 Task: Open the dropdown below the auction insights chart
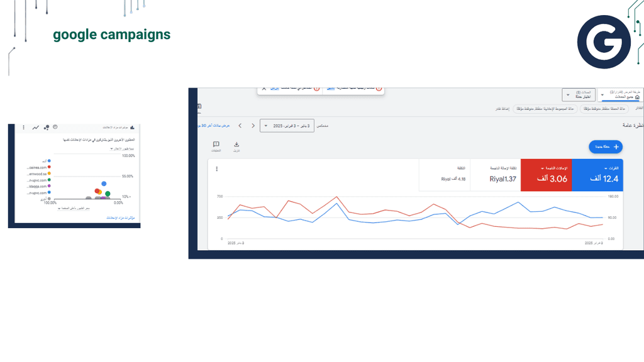[74, 209]
